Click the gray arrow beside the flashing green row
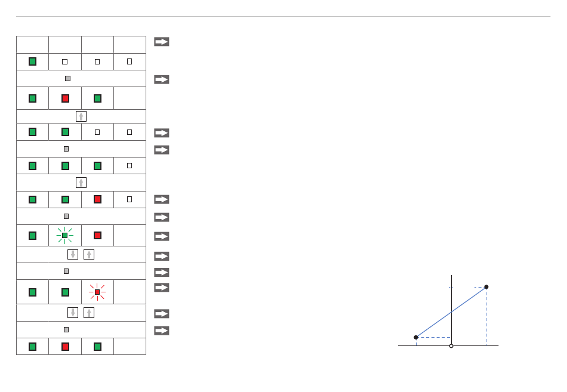This screenshot has height=392, width=567. 162,236
